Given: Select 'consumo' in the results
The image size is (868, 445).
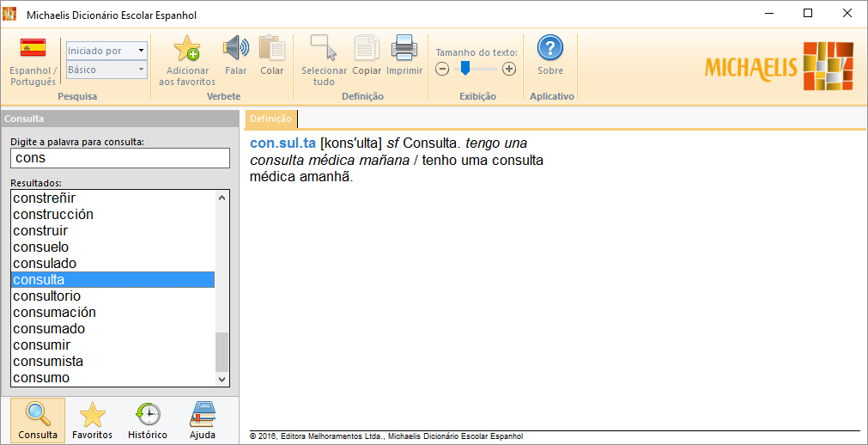Looking at the screenshot, I should [x=113, y=377].
